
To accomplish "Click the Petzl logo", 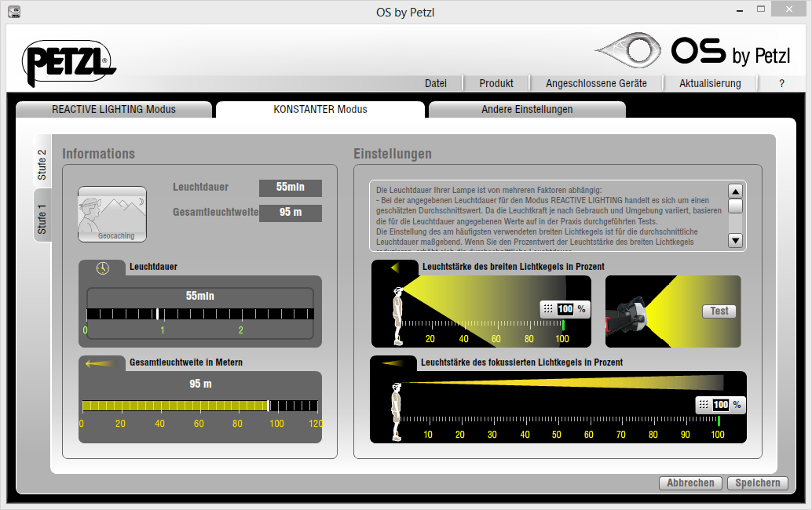I will pyautogui.click(x=69, y=63).
